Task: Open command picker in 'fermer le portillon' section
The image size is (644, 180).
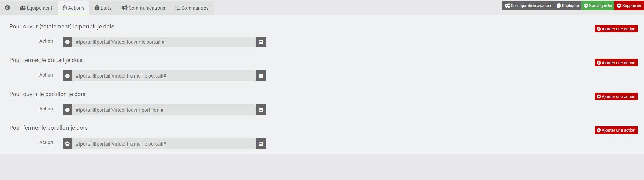Action: point(260,143)
